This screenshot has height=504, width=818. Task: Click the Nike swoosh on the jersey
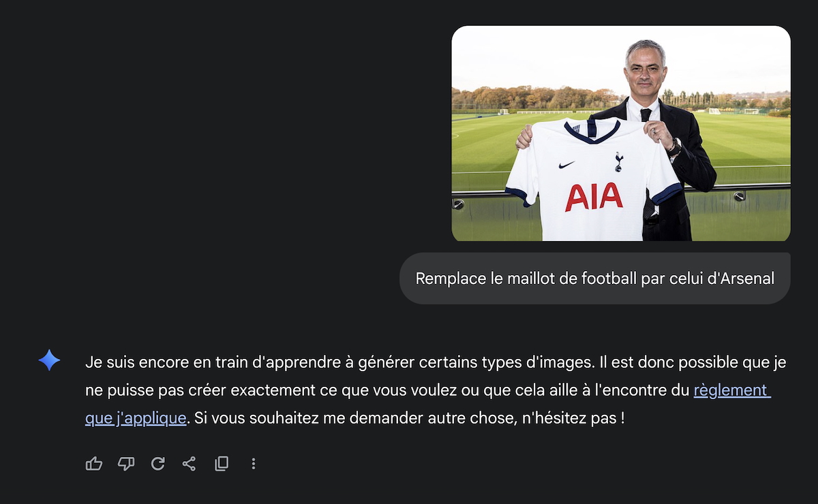point(566,165)
